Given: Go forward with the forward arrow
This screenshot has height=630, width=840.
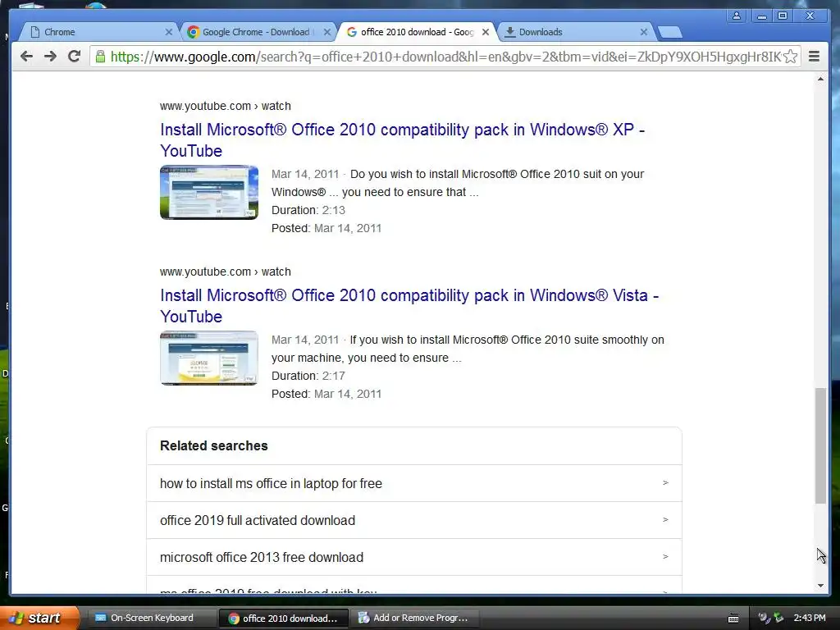Looking at the screenshot, I should [50, 57].
